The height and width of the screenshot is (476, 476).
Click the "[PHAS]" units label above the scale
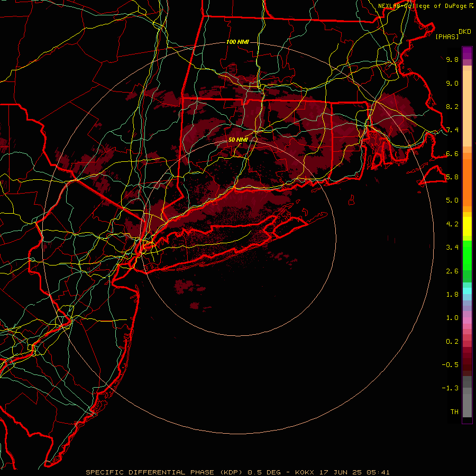tap(446, 36)
